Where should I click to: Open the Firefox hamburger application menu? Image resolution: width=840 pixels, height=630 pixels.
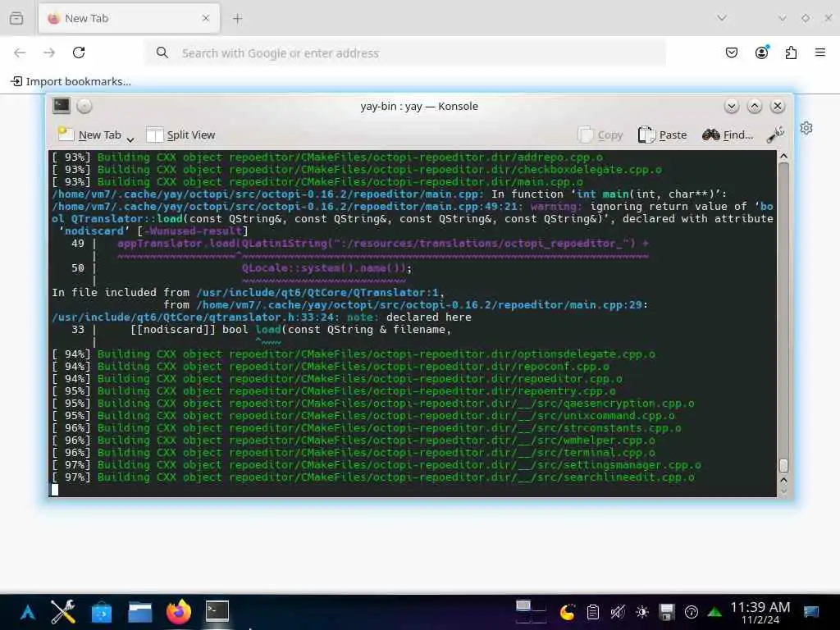(x=820, y=52)
